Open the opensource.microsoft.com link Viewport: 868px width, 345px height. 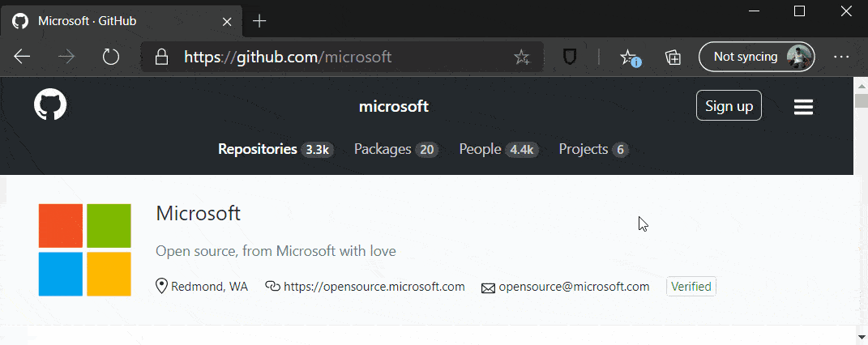click(374, 287)
